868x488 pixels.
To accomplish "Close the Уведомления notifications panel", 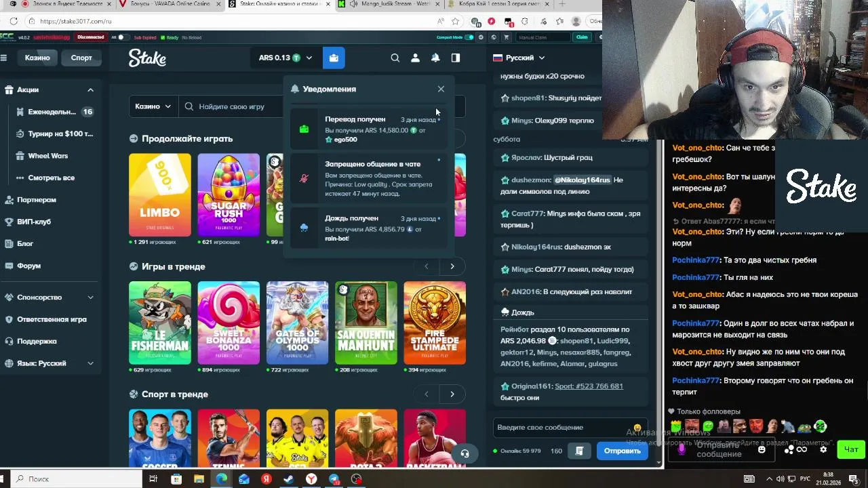I will tap(441, 89).
